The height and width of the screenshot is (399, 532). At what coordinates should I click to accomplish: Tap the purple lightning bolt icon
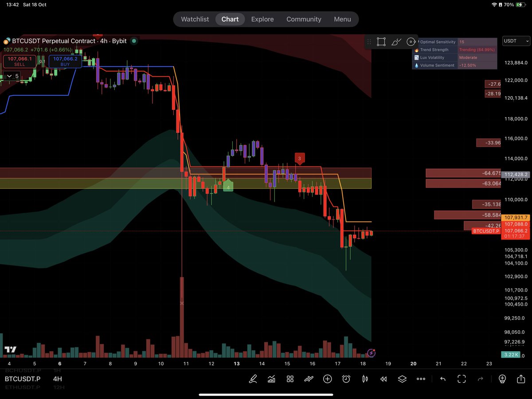coord(372,353)
